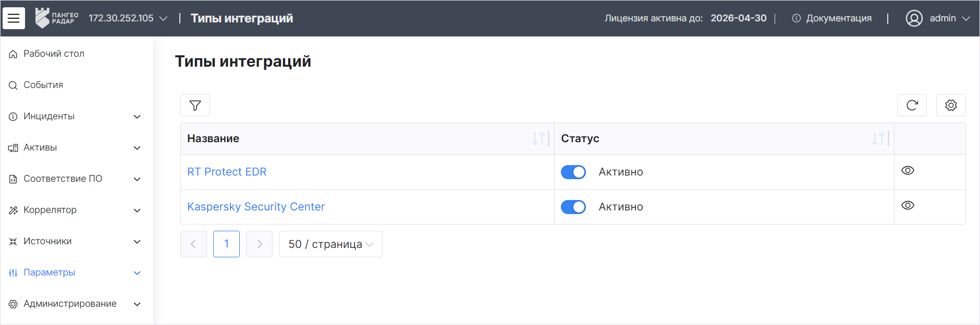Expand the Соответствие ПО chevron
The image size is (980, 325).
pyautogui.click(x=137, y=179)
